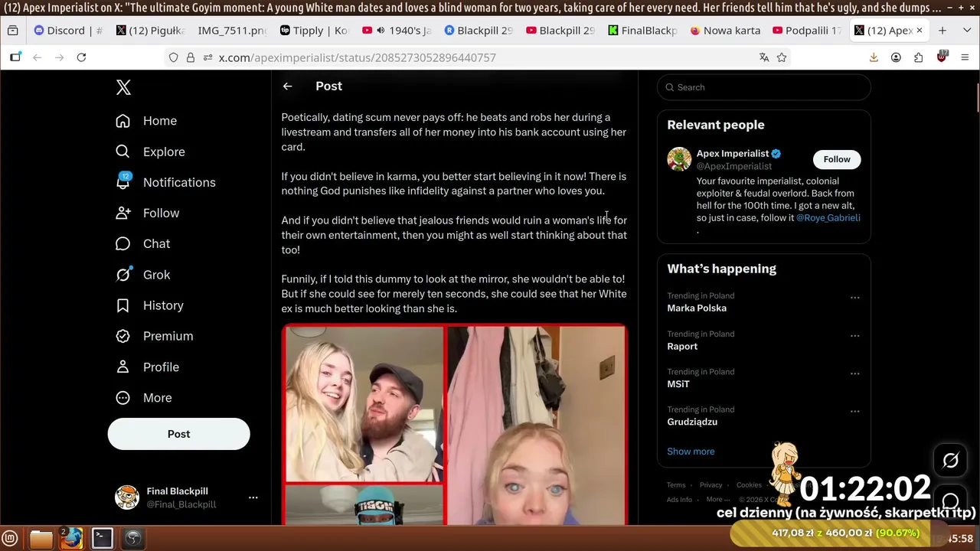
Task: Open Chat from the sidebar
Action: point(142,243)
